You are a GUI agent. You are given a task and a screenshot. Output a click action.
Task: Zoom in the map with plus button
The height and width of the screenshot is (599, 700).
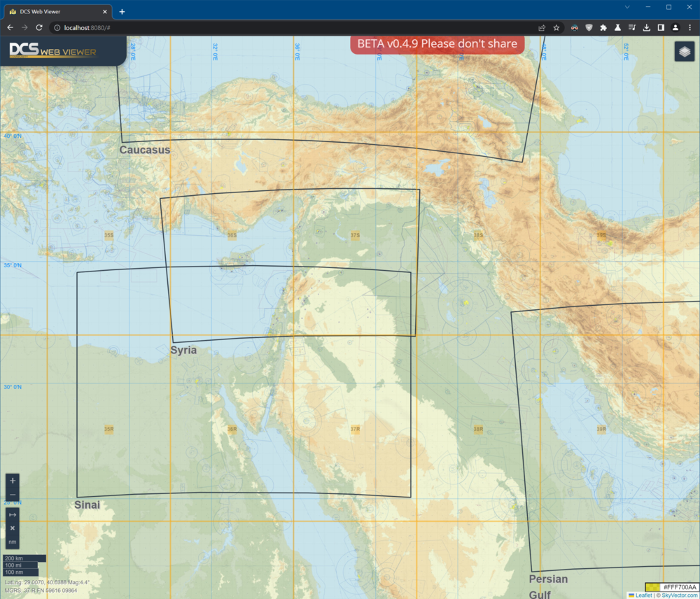13,481
